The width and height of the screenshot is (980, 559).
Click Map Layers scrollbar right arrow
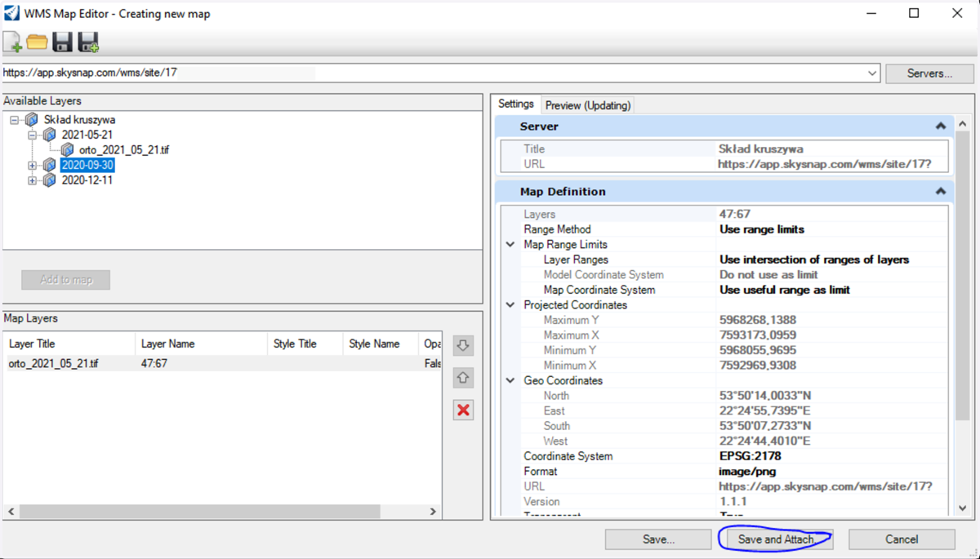tap(434, 512)
